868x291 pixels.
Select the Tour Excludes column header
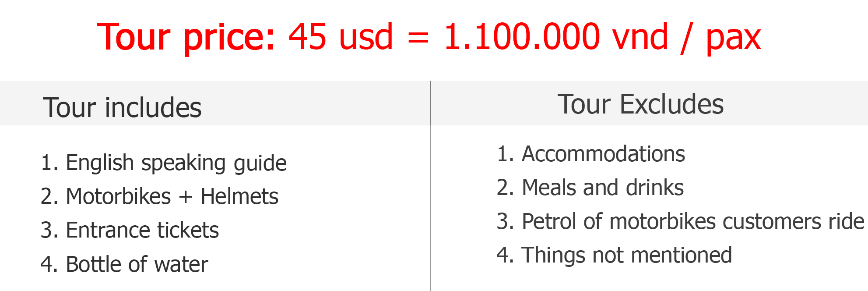tap(640, 104)
